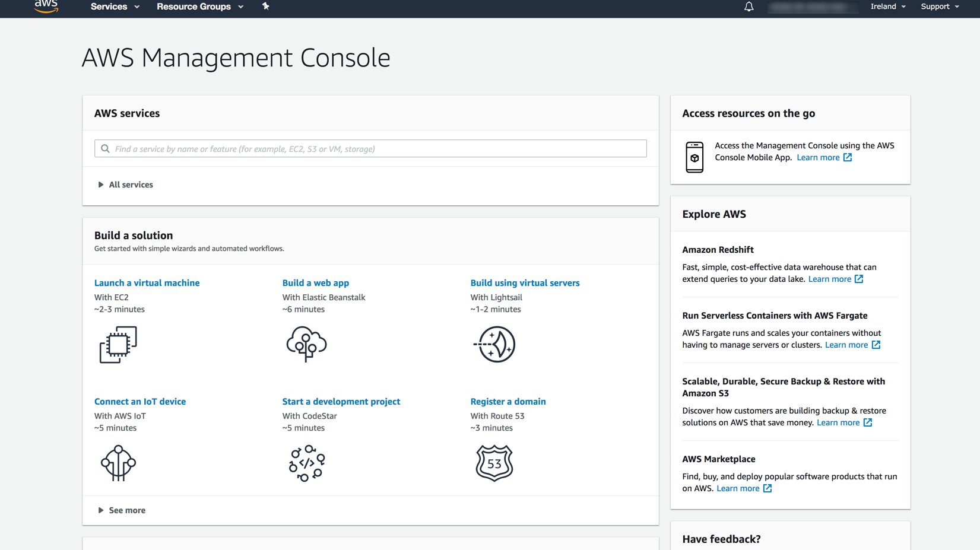
Task: Click external-link icon beside Marketplace Learn more
Action: click(767, 488)
